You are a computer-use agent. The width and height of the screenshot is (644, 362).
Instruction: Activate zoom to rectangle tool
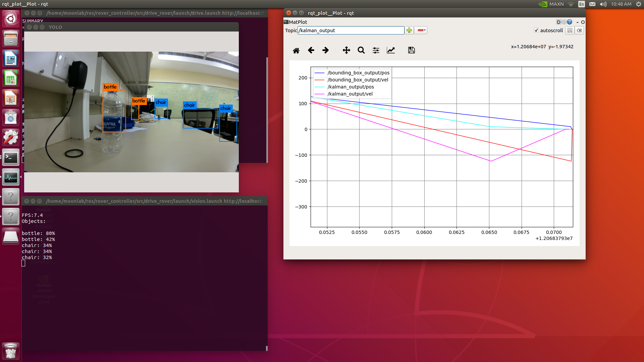pyautogui.click(x=361, y=50)
